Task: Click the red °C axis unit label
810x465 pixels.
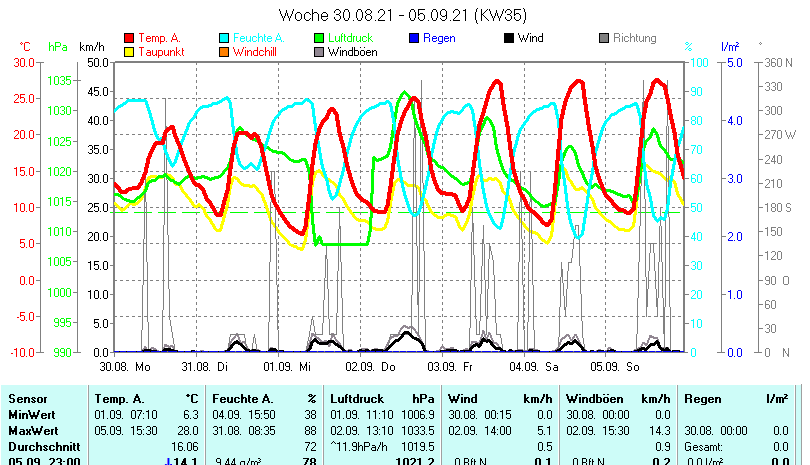Action: pos(26,47)
